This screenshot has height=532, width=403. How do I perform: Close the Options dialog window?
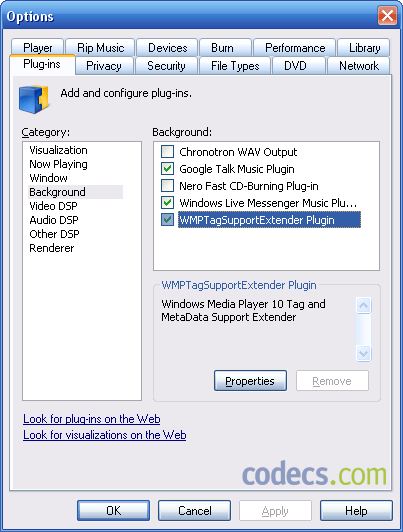pyautogui.click(x=387, y=16)
